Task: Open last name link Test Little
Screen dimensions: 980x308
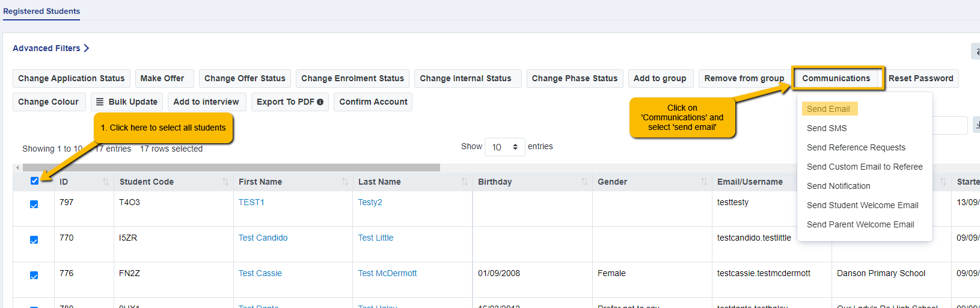Action: [376, 238]
